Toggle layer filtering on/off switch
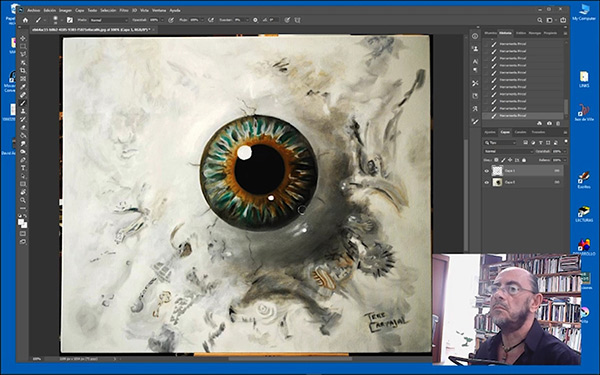600x375 pixels. tap(566, 141)
